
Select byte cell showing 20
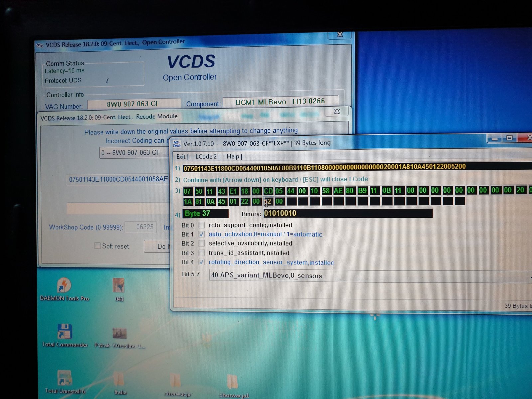(520, 190)
